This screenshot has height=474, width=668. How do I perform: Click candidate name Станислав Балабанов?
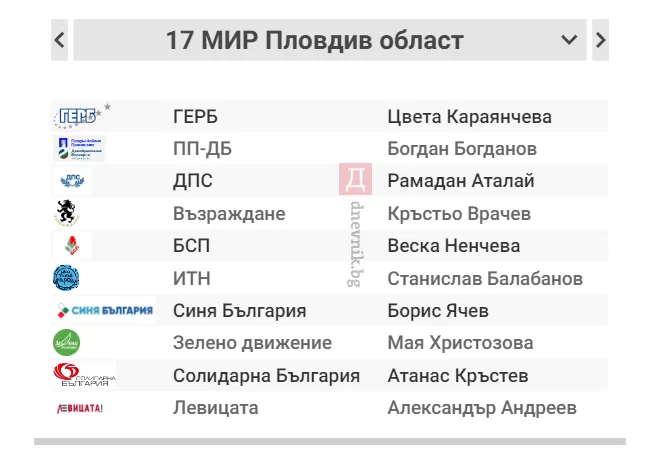(x=485, y=279)
